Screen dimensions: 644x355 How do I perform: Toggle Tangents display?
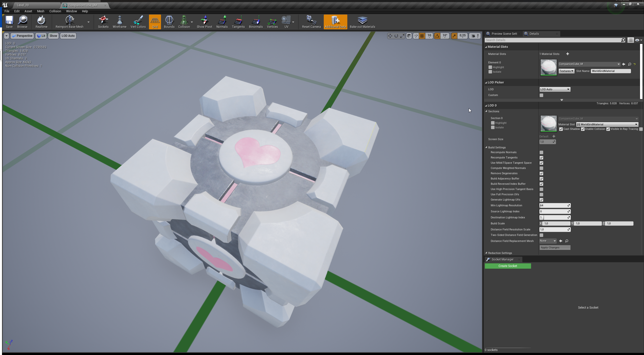238,22
